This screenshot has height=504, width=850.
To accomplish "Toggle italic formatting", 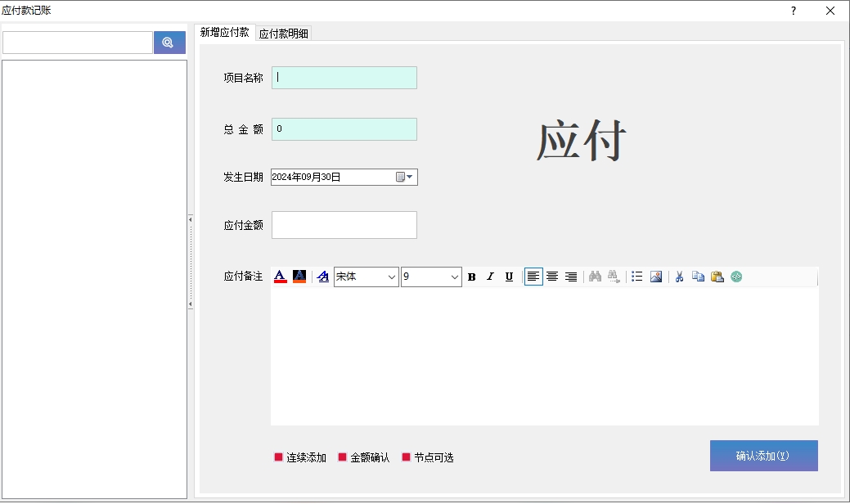I will pos(490,277).
